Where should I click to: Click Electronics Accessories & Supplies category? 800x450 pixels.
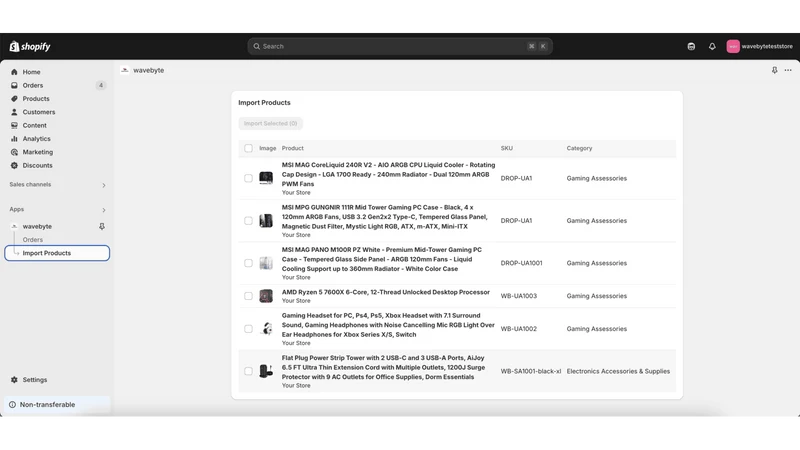[618, 371]
